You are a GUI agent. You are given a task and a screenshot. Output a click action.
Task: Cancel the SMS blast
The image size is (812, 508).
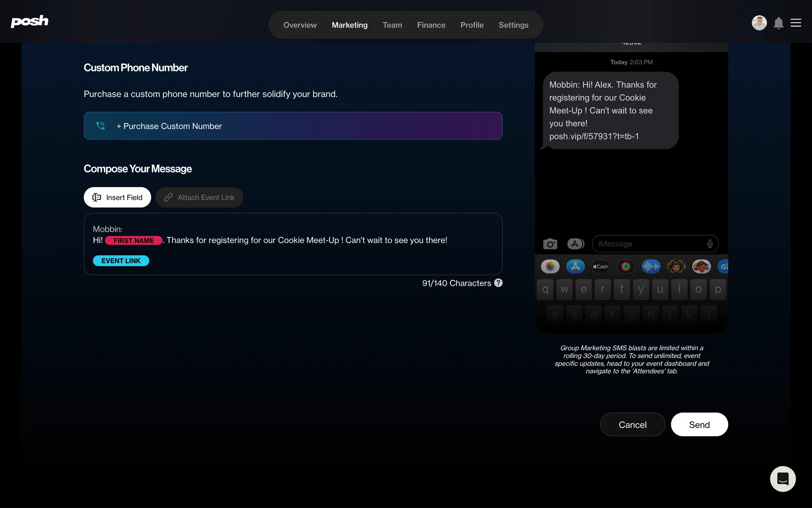point(632,425)
